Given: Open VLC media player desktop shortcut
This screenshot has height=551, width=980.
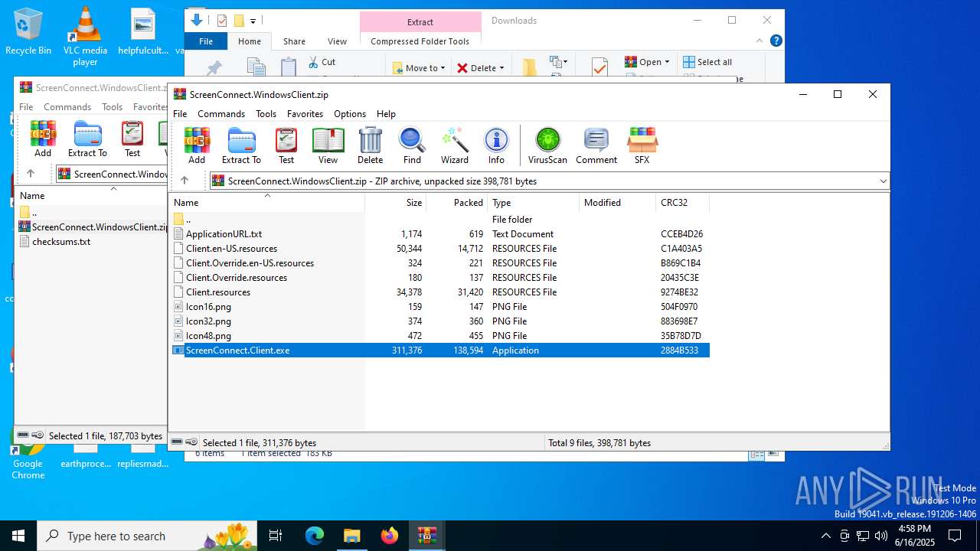Looking at the screenshot, I should (85, 36).
